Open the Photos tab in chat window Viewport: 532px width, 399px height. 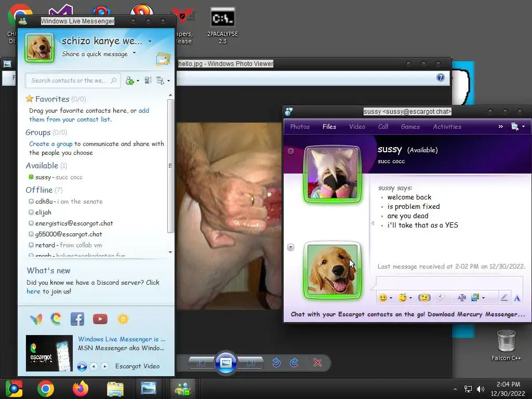[x=300, y=127]
